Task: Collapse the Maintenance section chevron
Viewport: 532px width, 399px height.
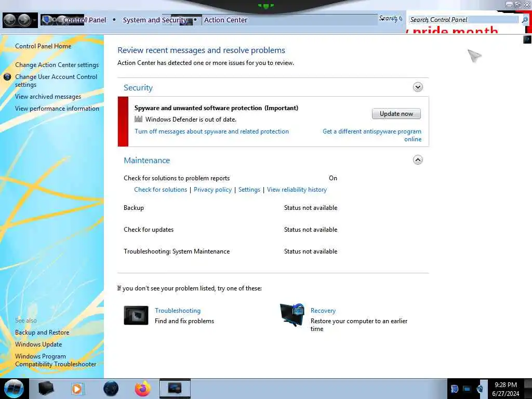Action: click(418, 160)
